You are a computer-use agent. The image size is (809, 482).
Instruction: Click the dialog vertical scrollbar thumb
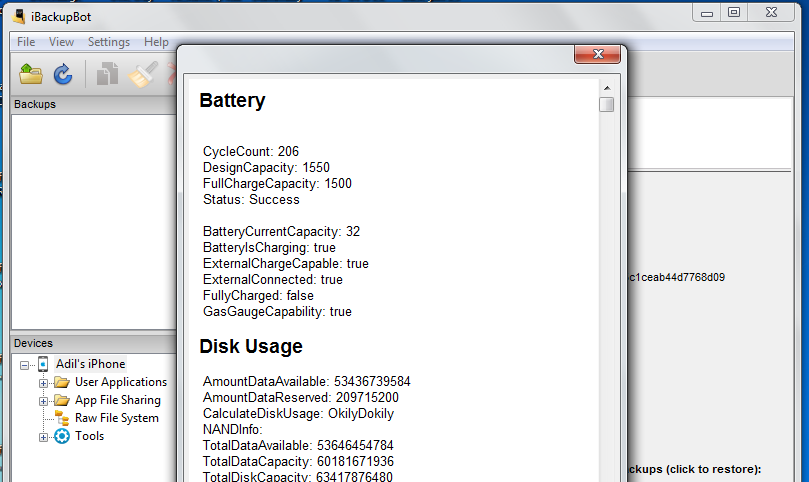point(607,104)
